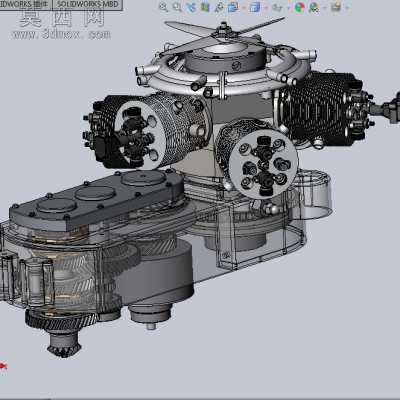The width and height of the screenshot is (400, 400).
Task: Expand the Display Style dropdown arrow
Action: 265,7
